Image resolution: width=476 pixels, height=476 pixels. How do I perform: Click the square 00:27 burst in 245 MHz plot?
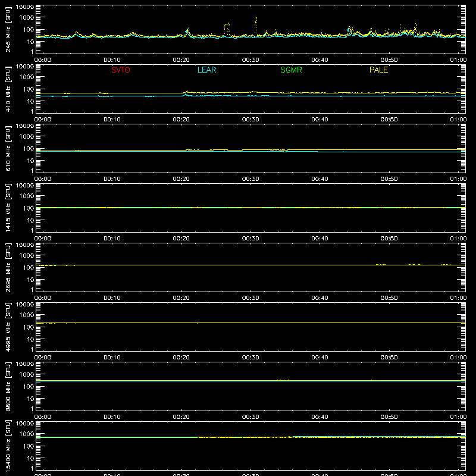[x=227, y=29]
